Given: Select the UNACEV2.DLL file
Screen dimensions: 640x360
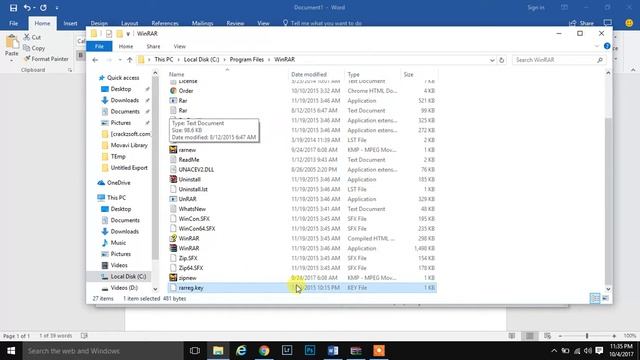Looking at the screenshot, I should tap(196, 170).
